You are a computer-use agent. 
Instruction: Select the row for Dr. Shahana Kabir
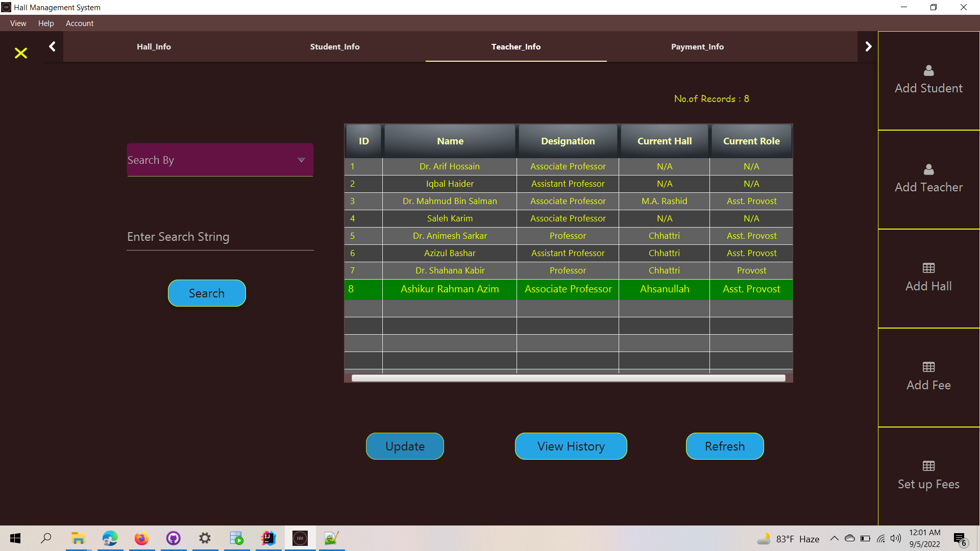[x=450, y=270]
